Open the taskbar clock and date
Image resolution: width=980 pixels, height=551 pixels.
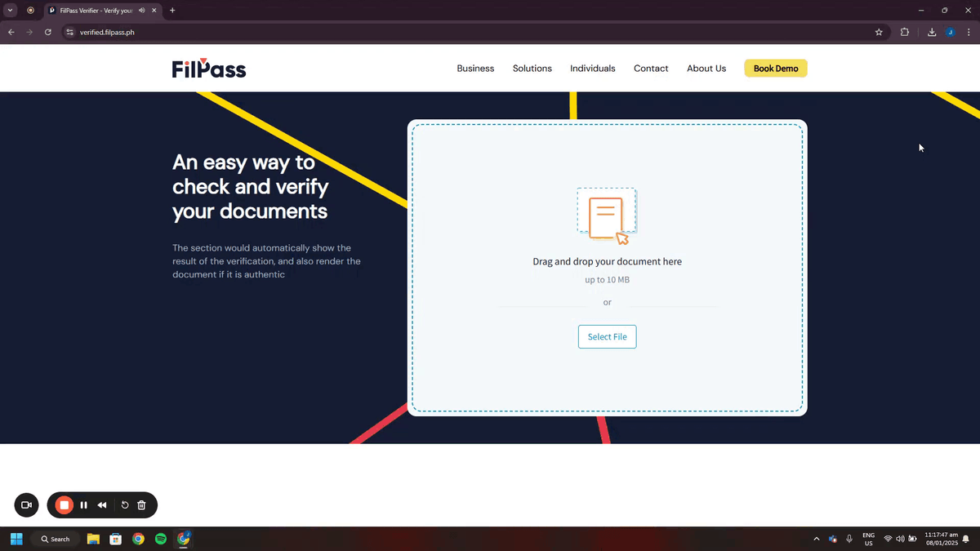point(941,539)
